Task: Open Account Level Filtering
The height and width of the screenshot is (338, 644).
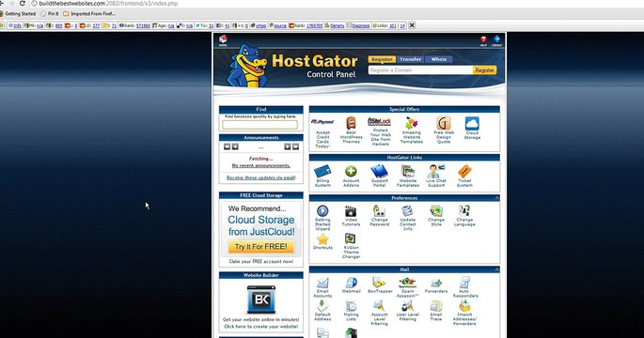Action: (x=379, y=313)
